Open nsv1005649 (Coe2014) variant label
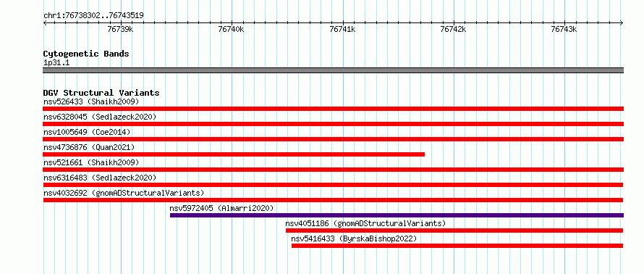The image size is (644, 274). [x=87, y=132]
